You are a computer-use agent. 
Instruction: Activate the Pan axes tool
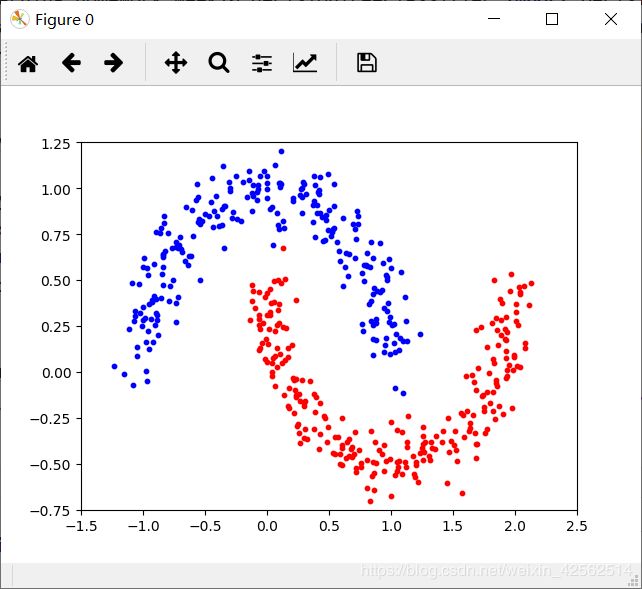tap(176, 63)
